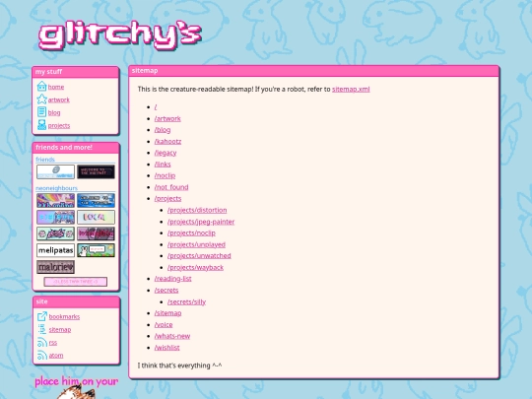Image resolution: width=532 pixels, height=399 pixels.
Task: Click the purple-blue banner left of LOCAL
Action: coord(55,217)
